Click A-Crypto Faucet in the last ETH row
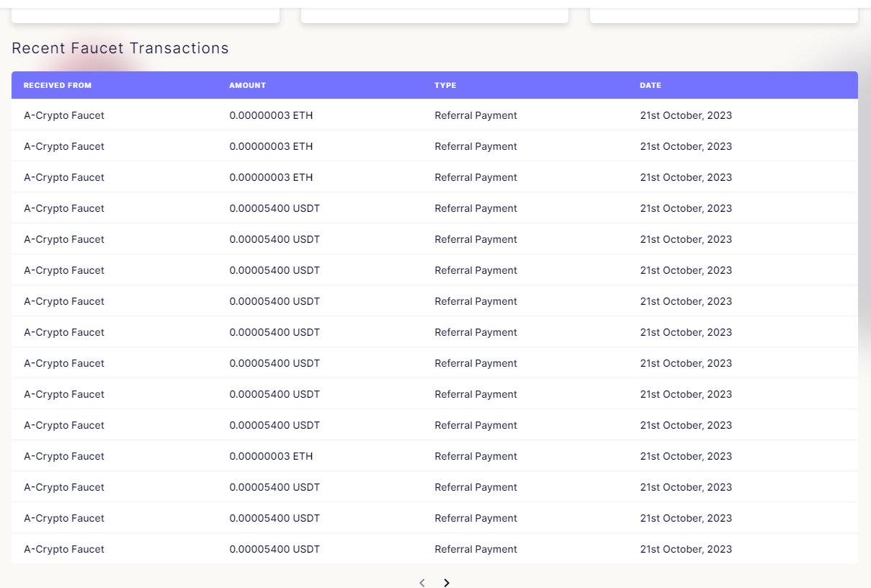The height and width of the screenshot is (588, 871). point(64,456)
